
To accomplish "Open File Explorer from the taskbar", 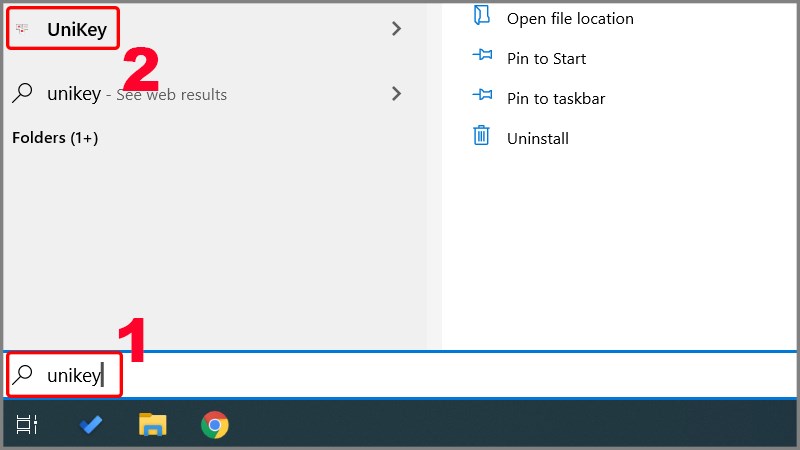I will [x=153, y=424].
